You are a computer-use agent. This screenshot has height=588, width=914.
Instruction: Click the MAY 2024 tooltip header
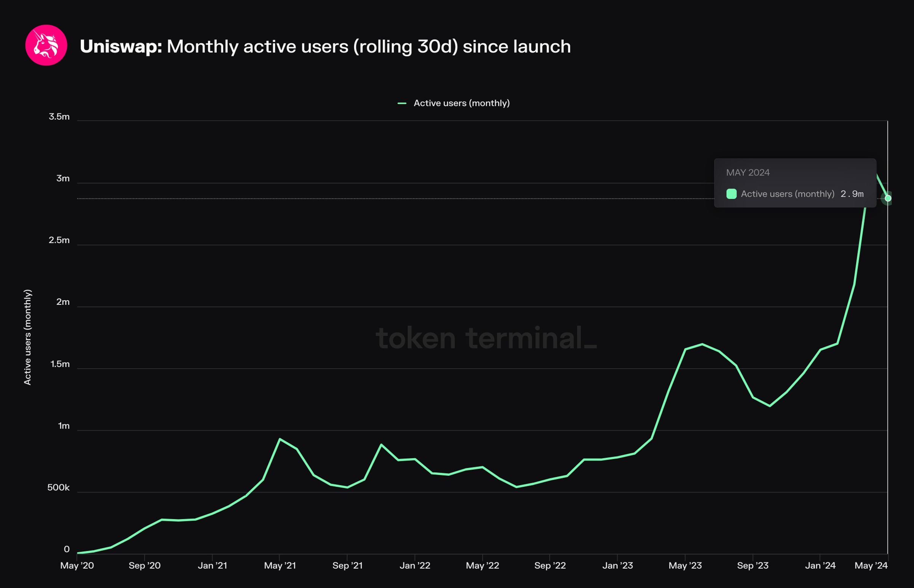point(748,172)
